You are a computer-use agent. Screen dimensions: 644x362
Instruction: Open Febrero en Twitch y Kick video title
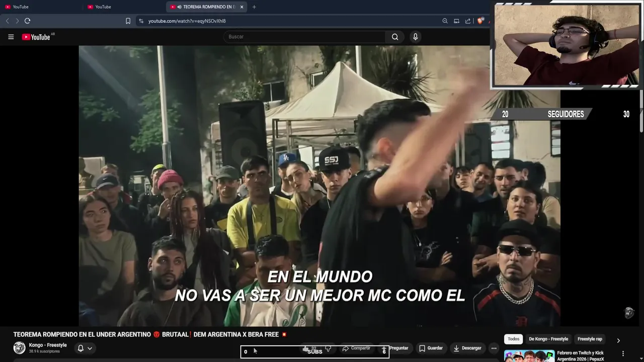point(581,356)
